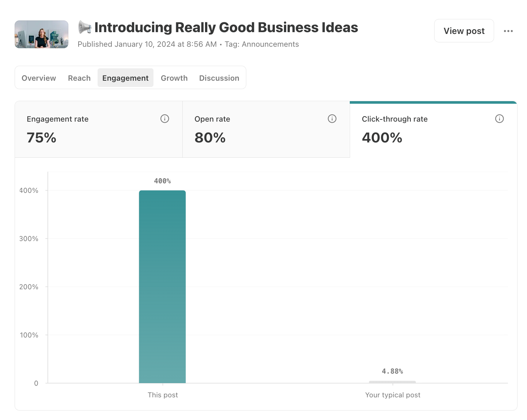Viewport: 527px width, 420px height.
Task: Click the teal This post bar
Action: point(162,287)
